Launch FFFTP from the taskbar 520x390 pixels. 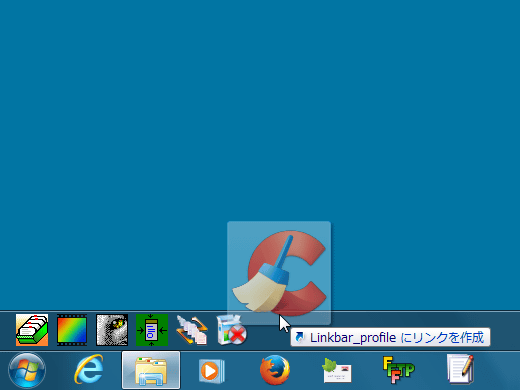[399, 370]
